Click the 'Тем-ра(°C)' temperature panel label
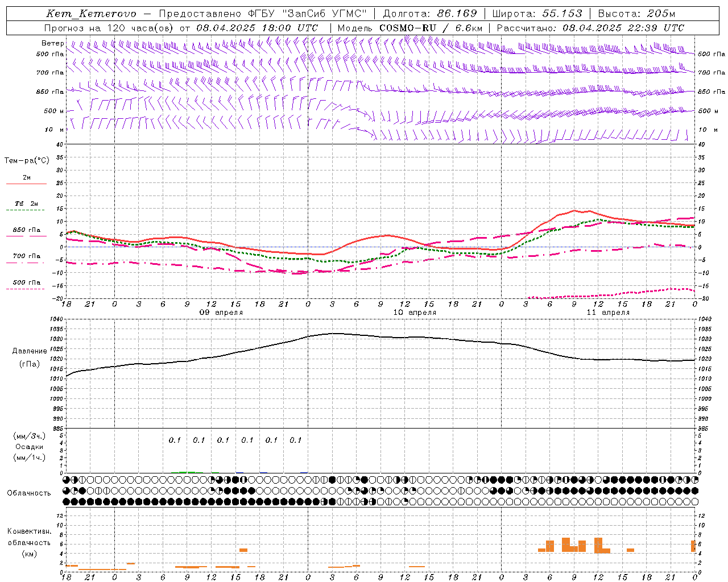This screenshot has width=728, height=582. point(27,161)
